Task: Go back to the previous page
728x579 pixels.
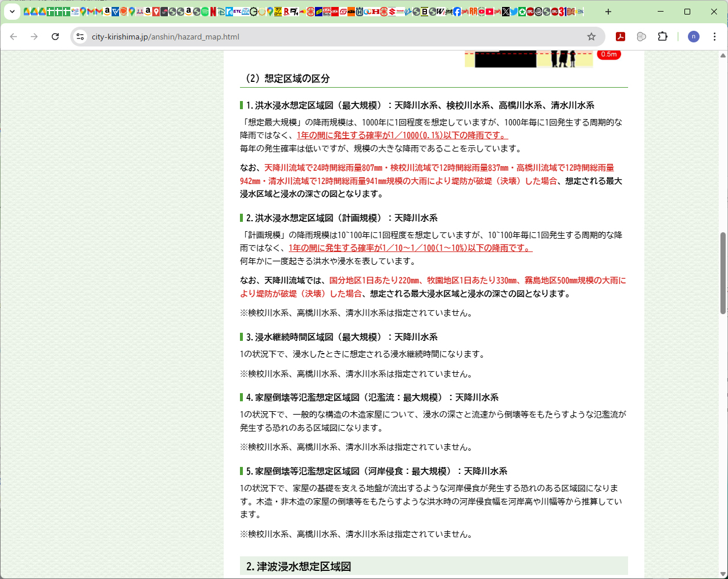Action: click(x=13, y=37)
